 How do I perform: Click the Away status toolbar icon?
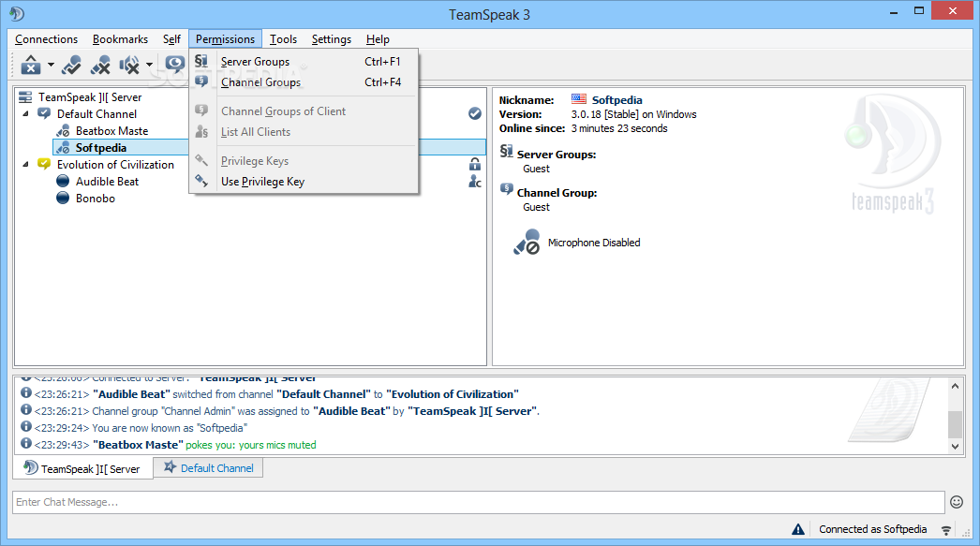click(x=31, y=65)
